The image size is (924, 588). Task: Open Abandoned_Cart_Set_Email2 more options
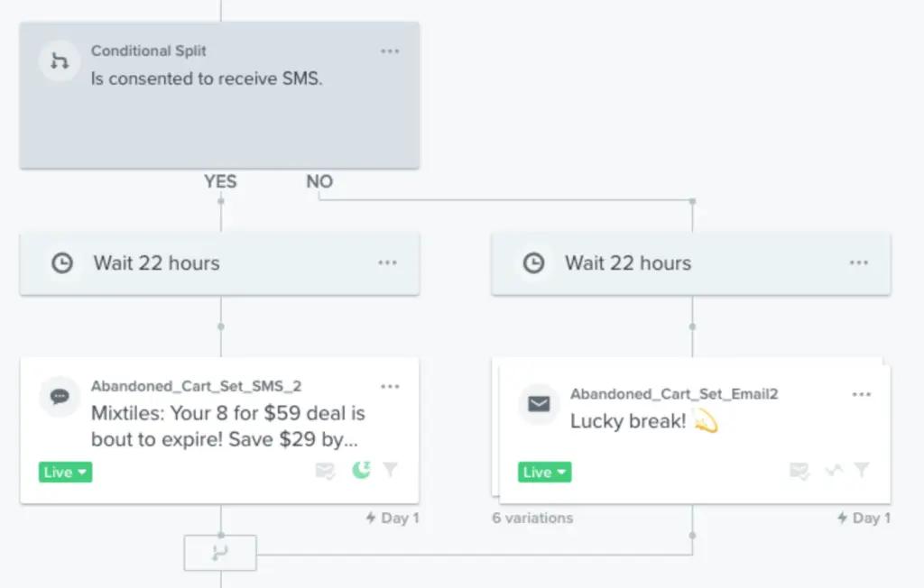[x=862, y=395]
